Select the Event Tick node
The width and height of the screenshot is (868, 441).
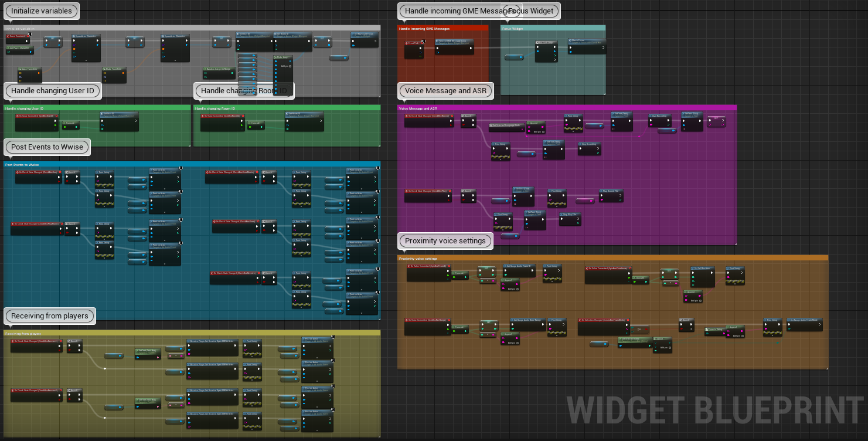413,43
